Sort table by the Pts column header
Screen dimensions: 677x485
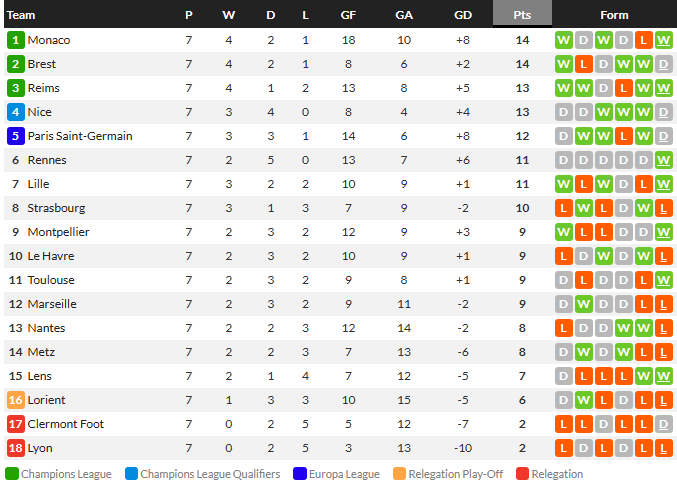(x=522, y=15)
